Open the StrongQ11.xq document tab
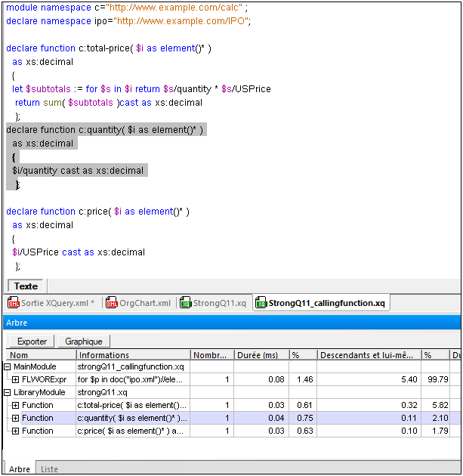 pos(219,304)
